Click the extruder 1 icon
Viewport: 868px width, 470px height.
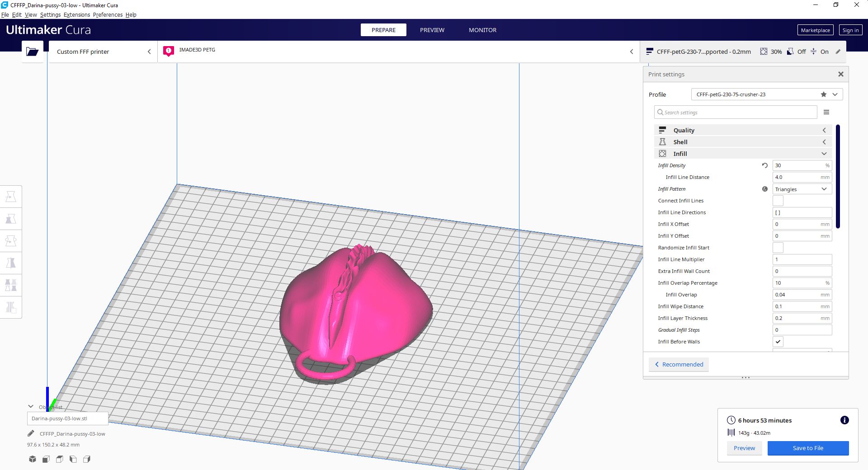coord(169,51)
